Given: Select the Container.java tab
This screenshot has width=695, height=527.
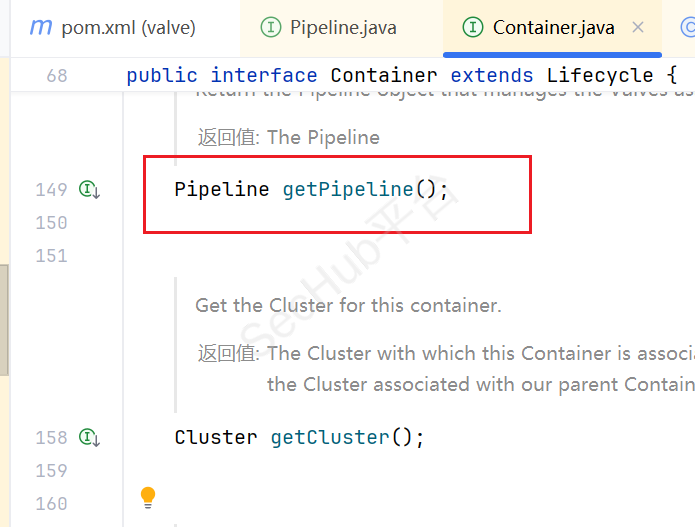Looking at the screenshot, I should (554, 28).
